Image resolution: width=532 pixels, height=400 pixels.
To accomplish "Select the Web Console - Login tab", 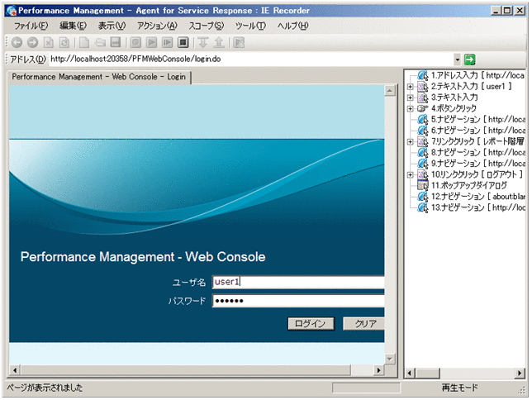I will (x=99, y=77).
